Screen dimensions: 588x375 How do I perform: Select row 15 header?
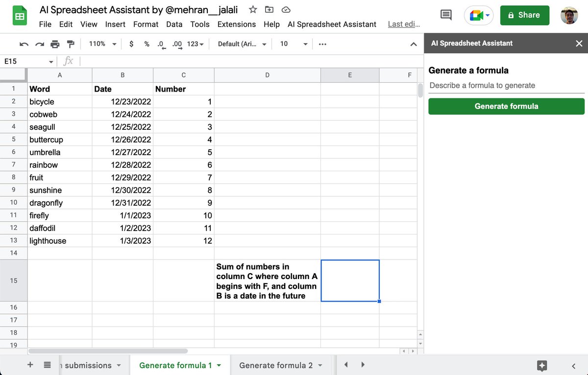[14, 281]
